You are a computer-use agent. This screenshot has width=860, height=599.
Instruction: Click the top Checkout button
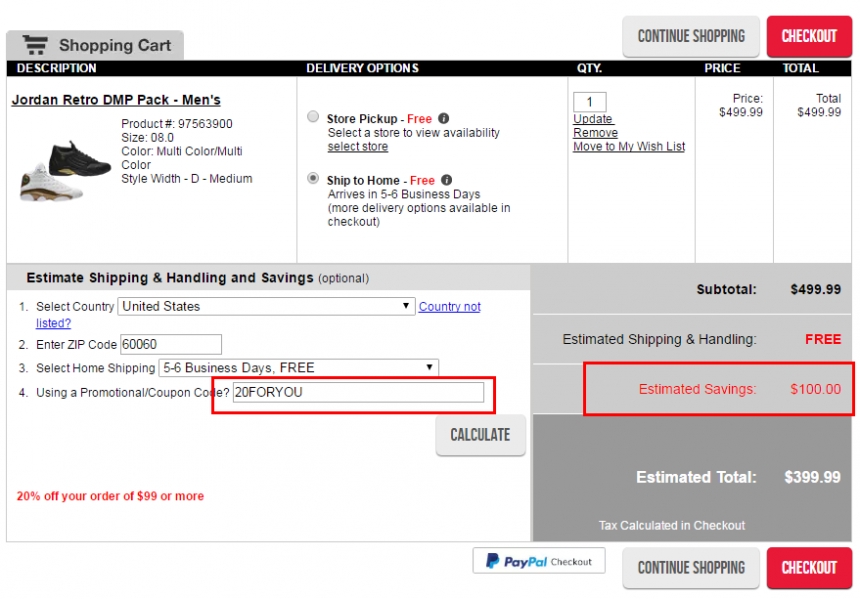pyautogui.click(x=809, y=36)
